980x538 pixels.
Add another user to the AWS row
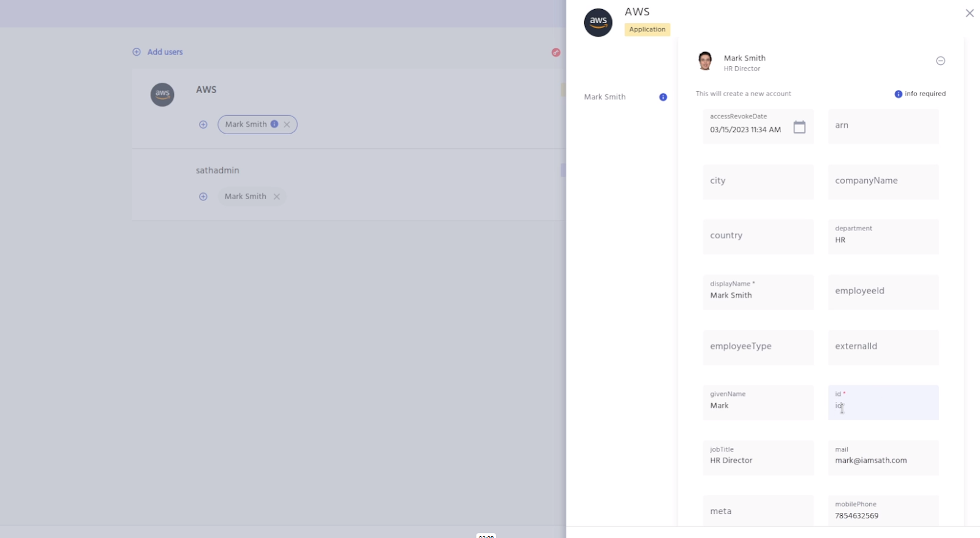coord(203,124)
